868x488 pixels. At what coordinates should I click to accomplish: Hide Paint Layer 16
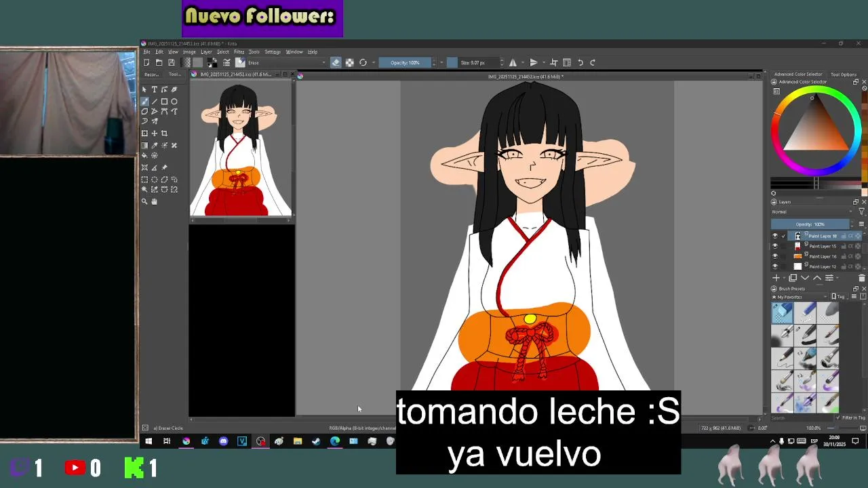click(775, 256)
